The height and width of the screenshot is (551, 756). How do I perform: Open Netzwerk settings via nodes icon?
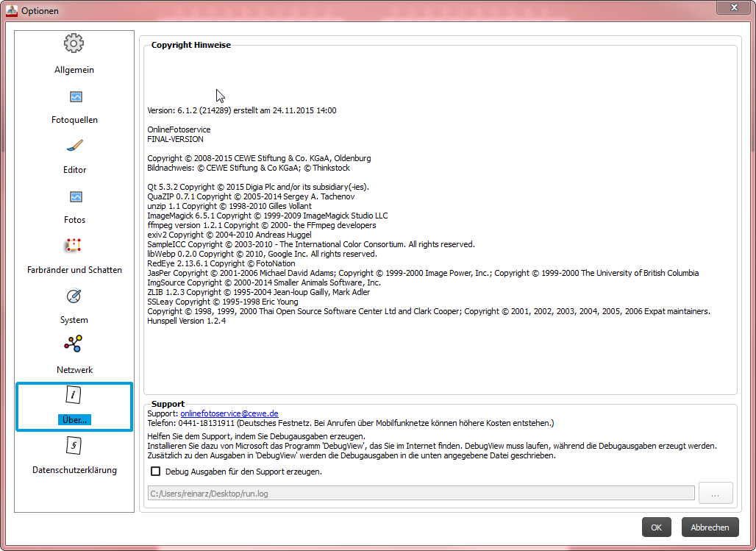(74, 344)
